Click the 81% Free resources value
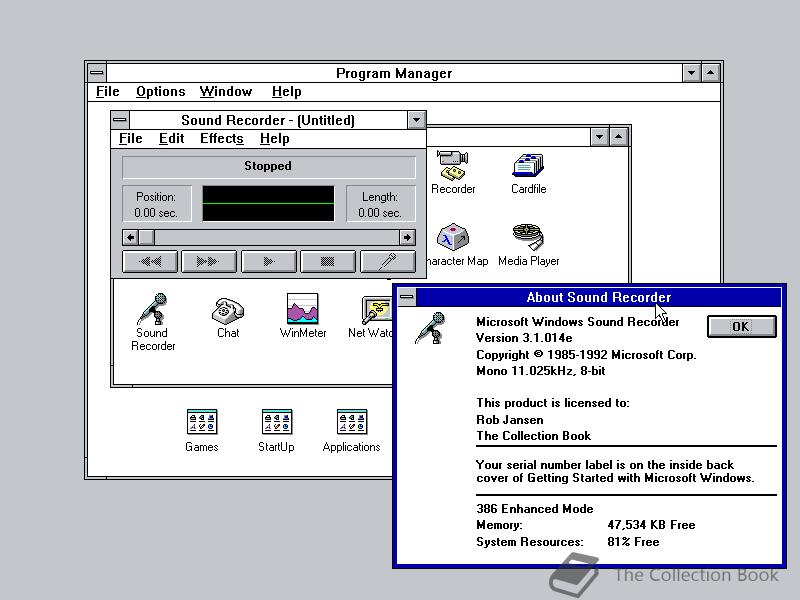 click(x=633, y=542)
